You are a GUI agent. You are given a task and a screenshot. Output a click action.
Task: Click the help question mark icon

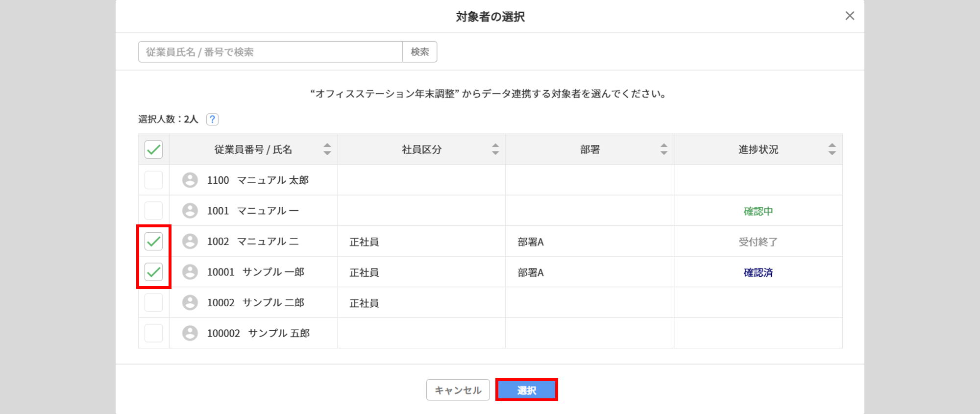[212, 119]
